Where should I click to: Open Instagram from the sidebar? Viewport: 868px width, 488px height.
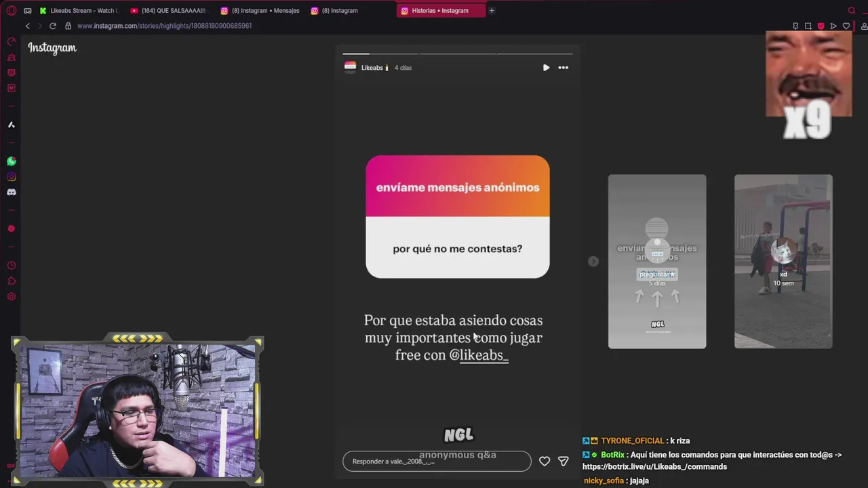click(x=12, y=177)
